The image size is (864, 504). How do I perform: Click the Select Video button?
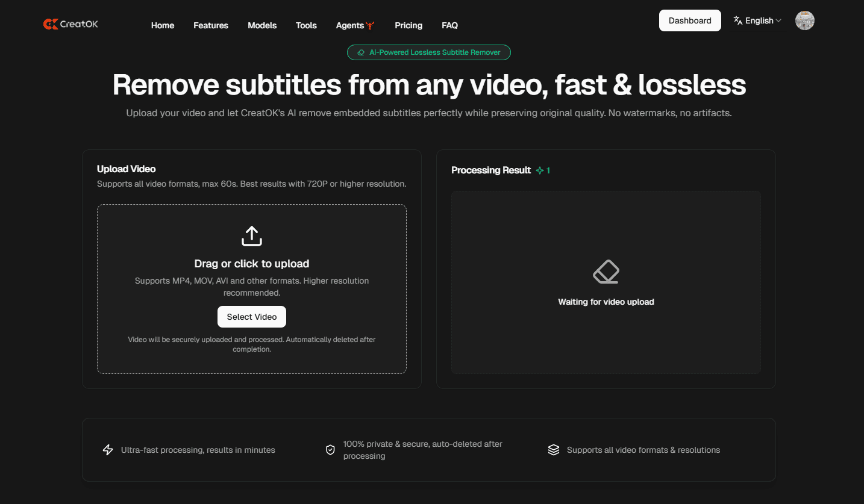click(x=252, y=317)
